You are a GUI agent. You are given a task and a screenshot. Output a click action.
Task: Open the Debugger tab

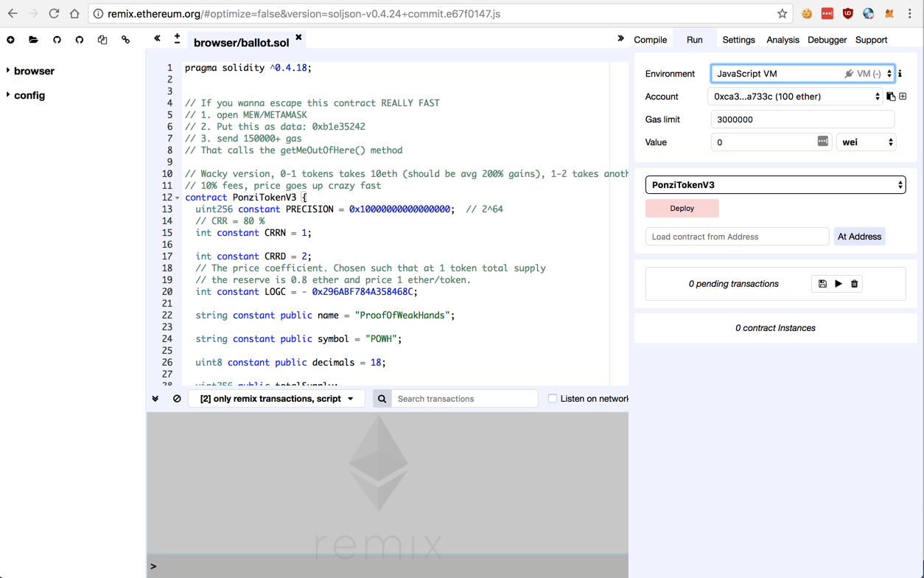coord(827,40)
